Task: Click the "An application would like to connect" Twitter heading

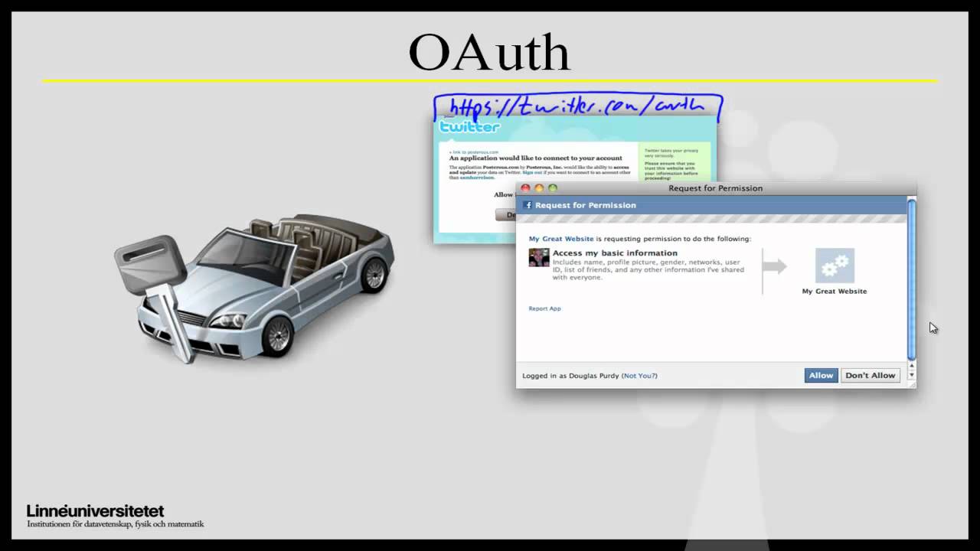Action: click(x=536, y=158)
